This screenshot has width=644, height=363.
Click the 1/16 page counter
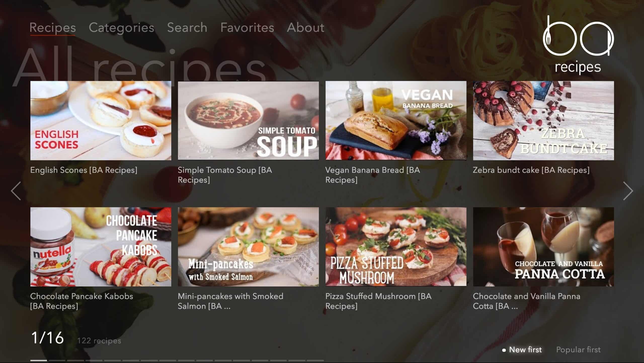(x=47, y=338)
